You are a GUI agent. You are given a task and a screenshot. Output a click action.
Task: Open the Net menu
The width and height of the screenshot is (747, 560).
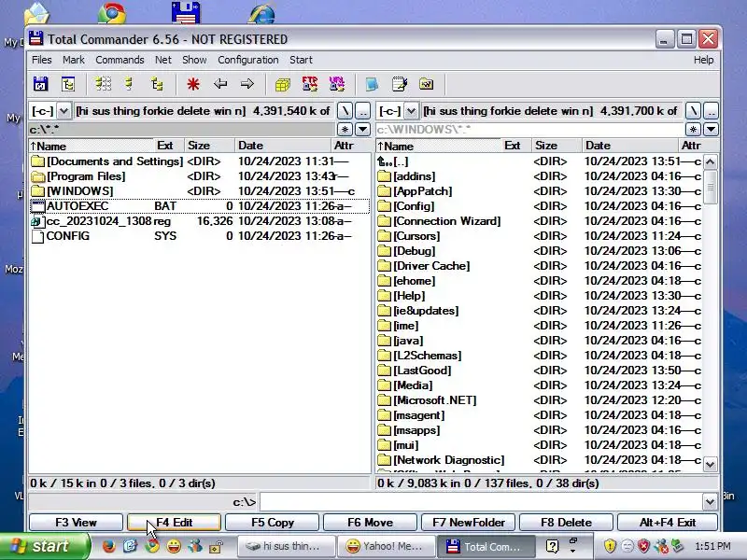click(x=162, y=60)
